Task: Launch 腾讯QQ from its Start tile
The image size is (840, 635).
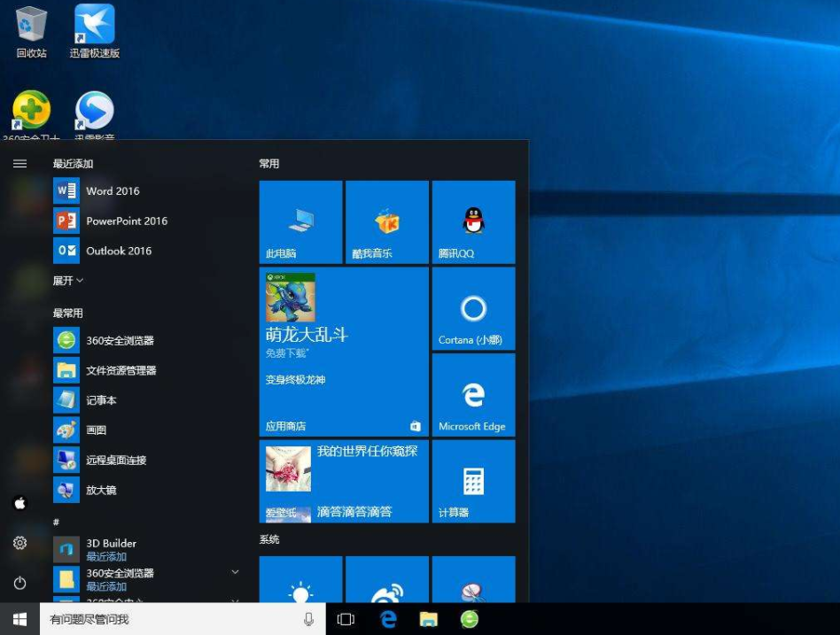Action: pyautogui.click(x=472, y=221)
